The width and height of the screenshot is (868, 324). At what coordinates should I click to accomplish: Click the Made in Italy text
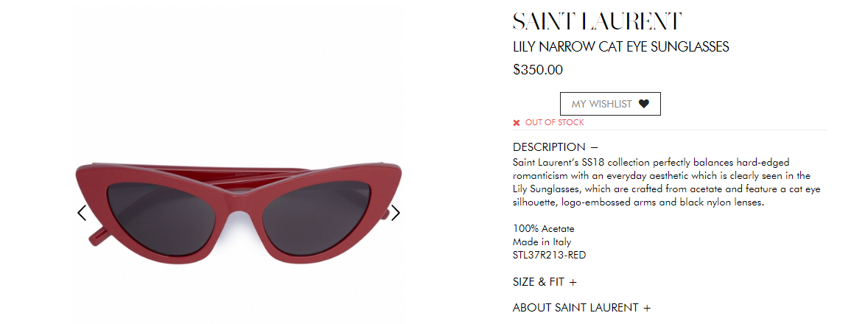542,242
